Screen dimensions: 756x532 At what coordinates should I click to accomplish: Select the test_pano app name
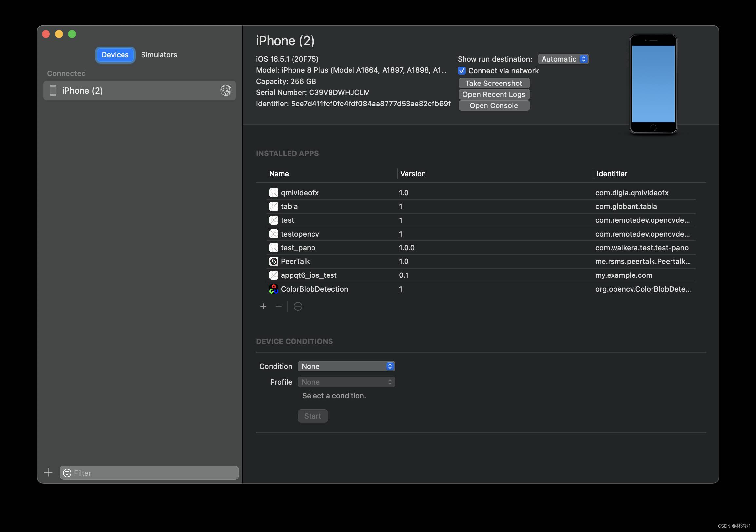(298, 248)
